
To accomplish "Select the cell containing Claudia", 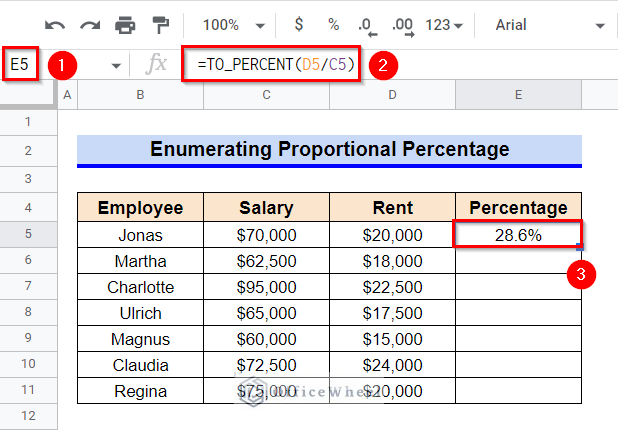I will click(x=140, y=365).
